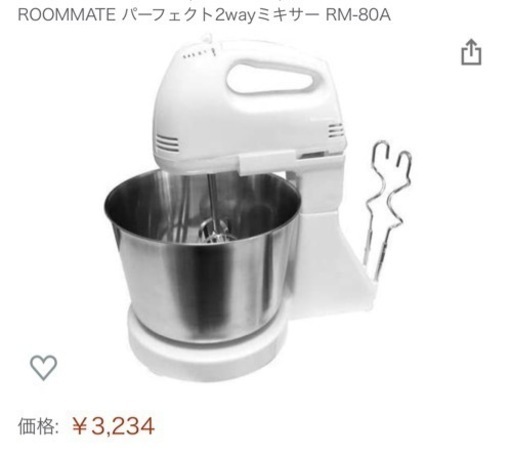This screenshot has width=512, height=455.
Task: Add item to wishlist via heart icon
Action: point(44,368)
